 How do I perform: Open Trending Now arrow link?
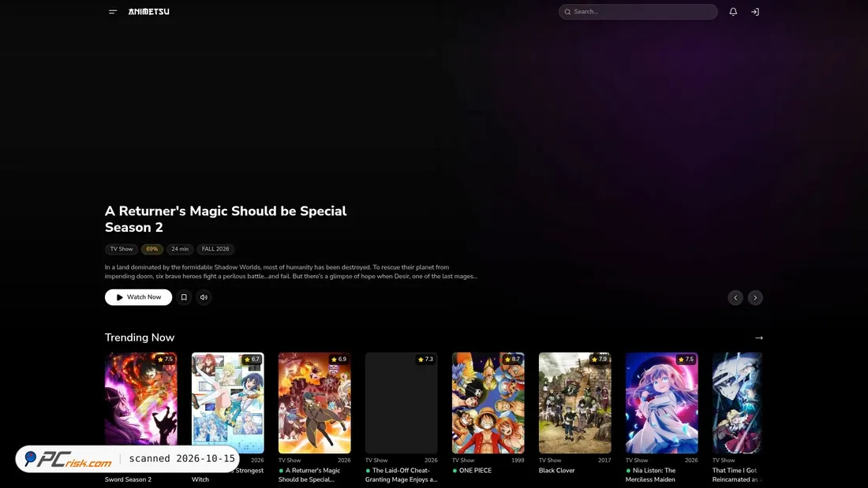coord(759,337)
